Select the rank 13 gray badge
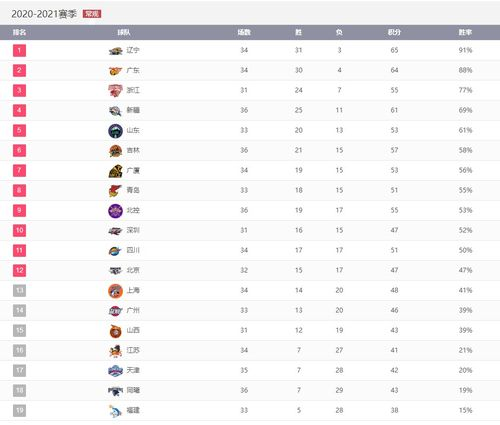 coord(19,290)
